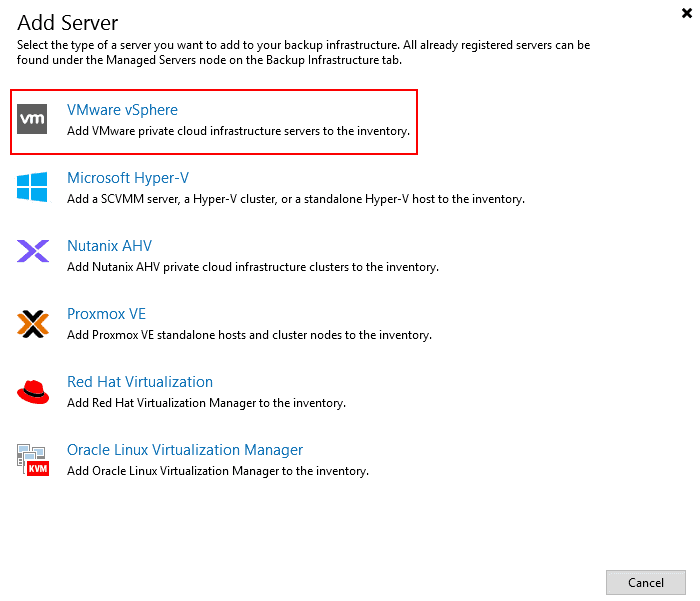Click the Oracle Linux KVM icon
The height and width of the screenshot is (601, 700).
click(x=32, y=459)
